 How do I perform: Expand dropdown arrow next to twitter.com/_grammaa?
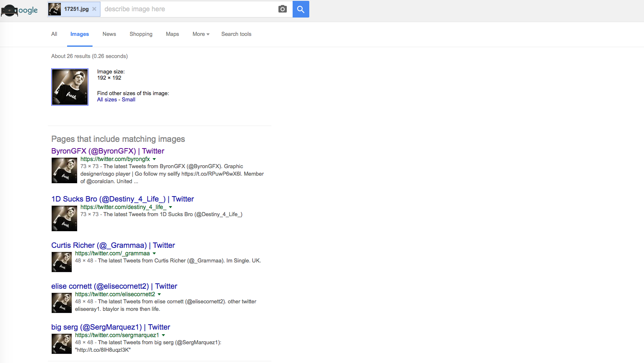154,254
